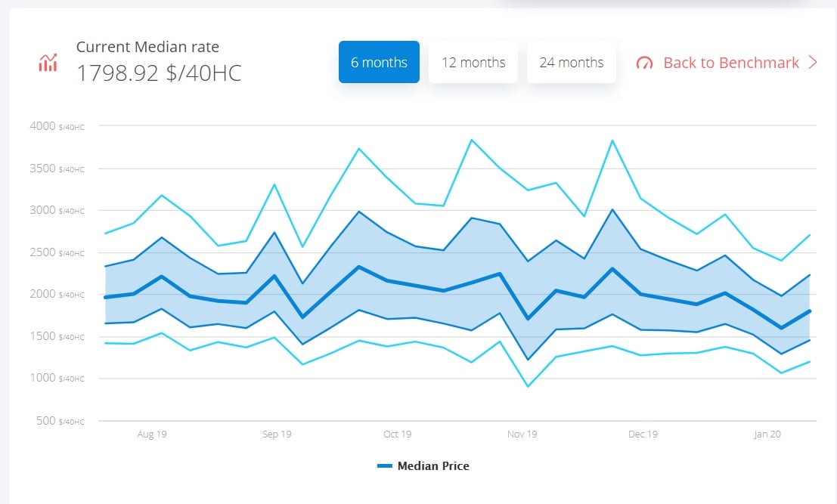This screenshot has width=837, height=504.
Task: Click the Dec 19 axis label
Action: [643, 434]
